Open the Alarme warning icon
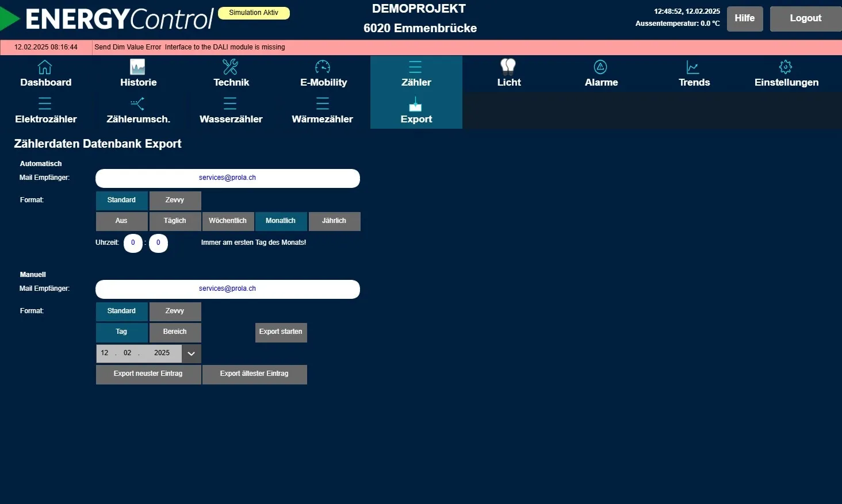 tap(600, 67)
